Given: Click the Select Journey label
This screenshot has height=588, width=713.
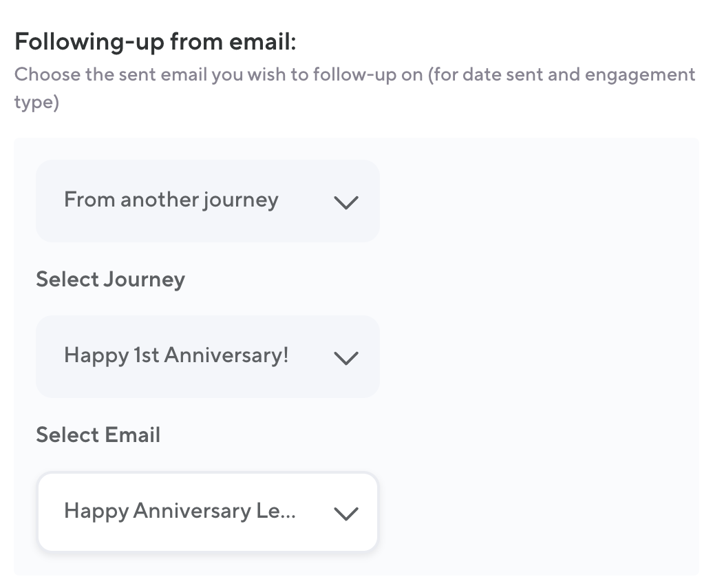Looking at the screenshot, I should pos(110,280).
